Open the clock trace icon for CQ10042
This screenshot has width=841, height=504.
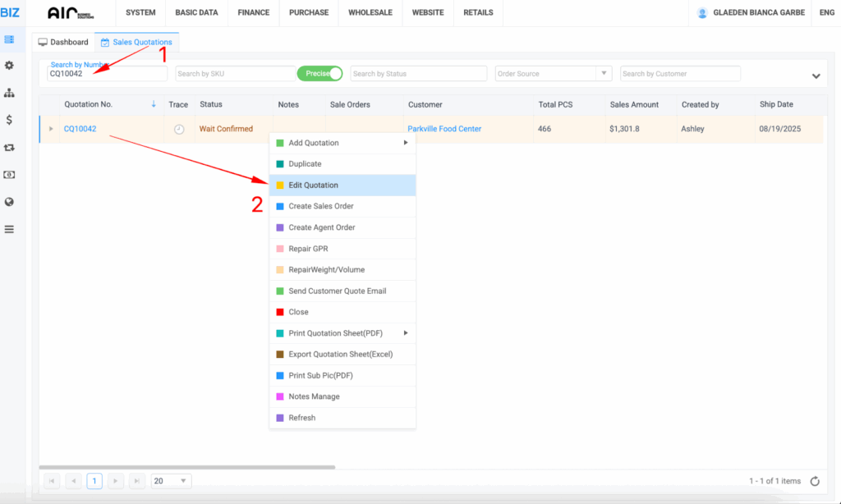(x=179, y=130)
